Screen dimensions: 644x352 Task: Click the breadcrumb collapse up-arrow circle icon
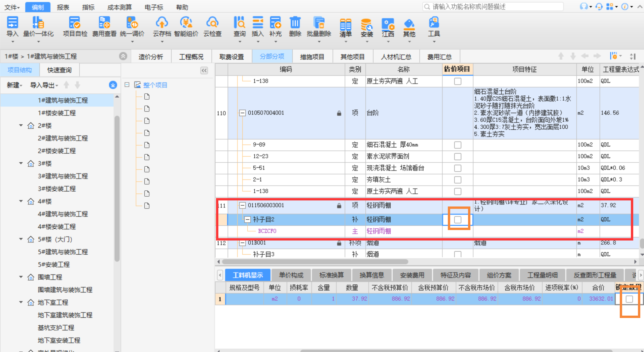[123, 56]
